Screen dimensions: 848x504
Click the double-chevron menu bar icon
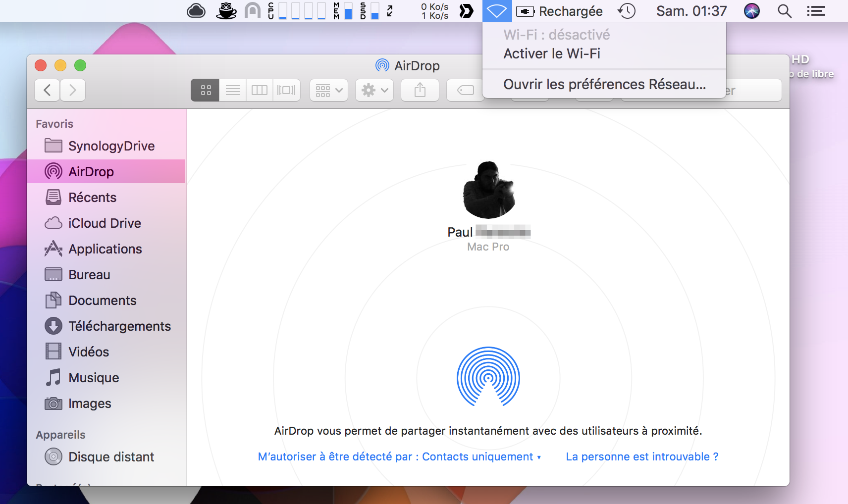point(466,11)
